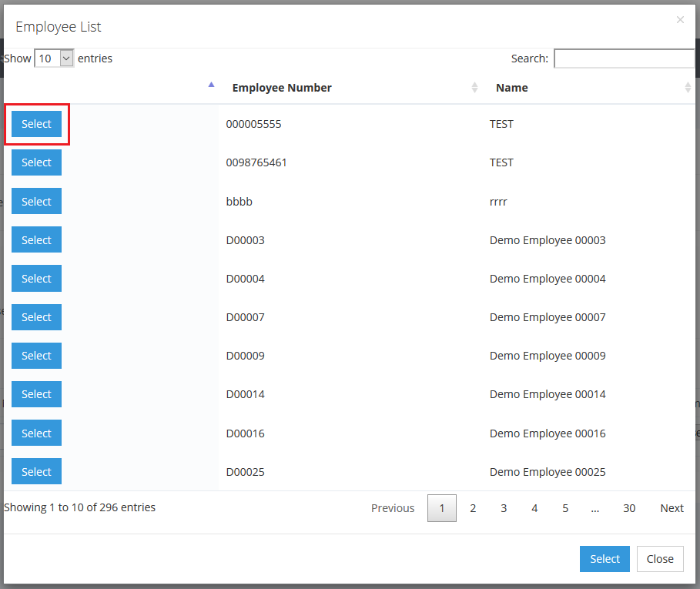Screen dimensions: 700x589
Task: Click the Search input field
Action: click(x=624, y=59)
